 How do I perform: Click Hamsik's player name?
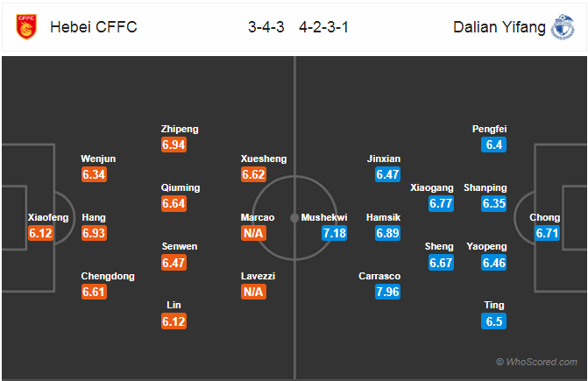click(383, 217)
